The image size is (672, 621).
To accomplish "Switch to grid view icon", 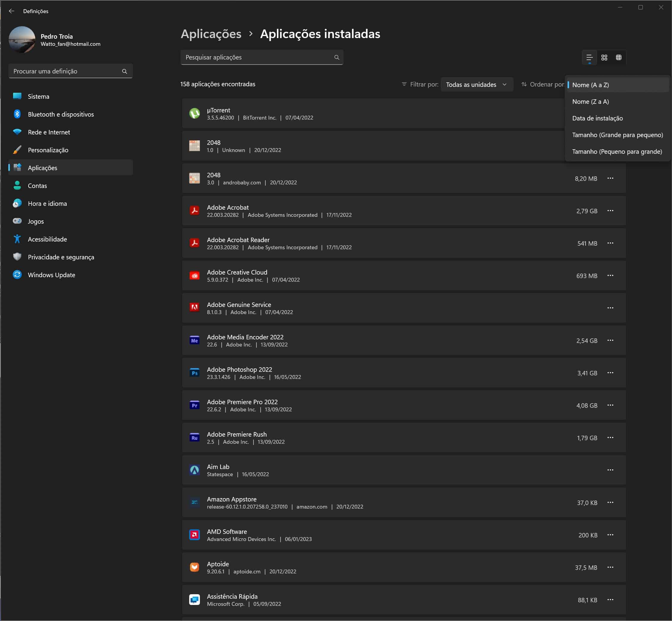I will [604, 57].
